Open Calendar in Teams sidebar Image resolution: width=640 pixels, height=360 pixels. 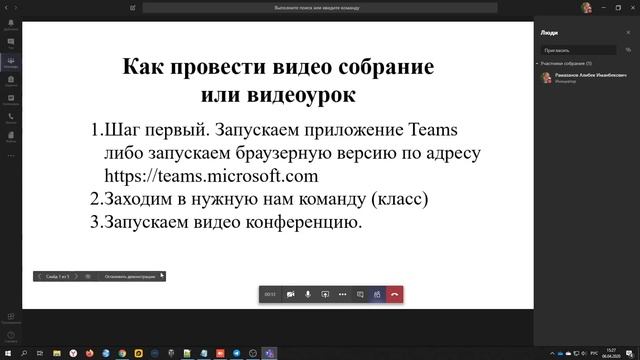11,100
